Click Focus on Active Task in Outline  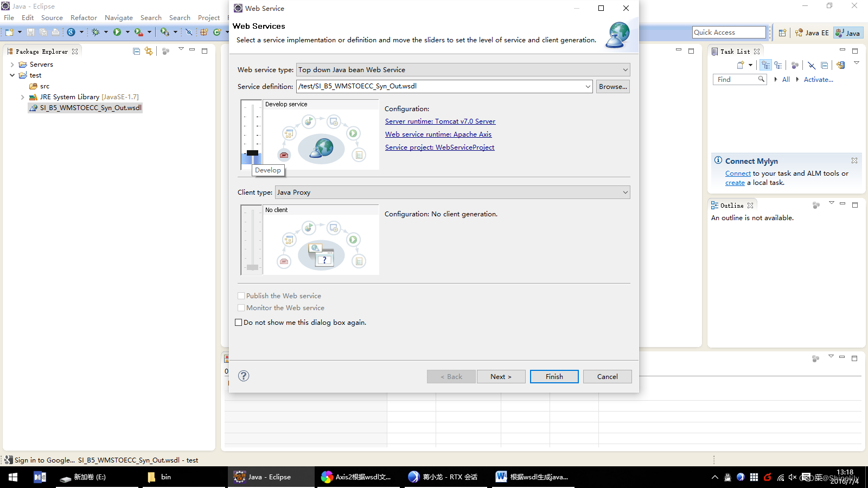(x=816, y=205)
